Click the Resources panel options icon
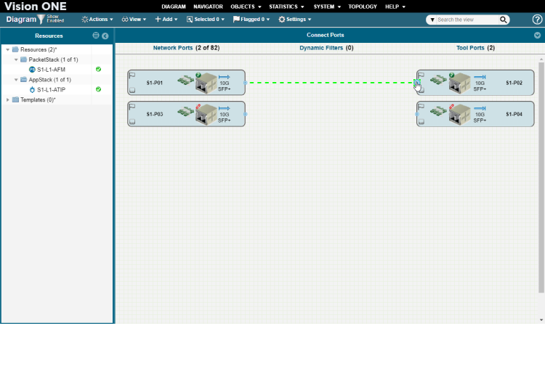Image resolution: width=545 pixels, height=392 pixels. pos(96,36)
